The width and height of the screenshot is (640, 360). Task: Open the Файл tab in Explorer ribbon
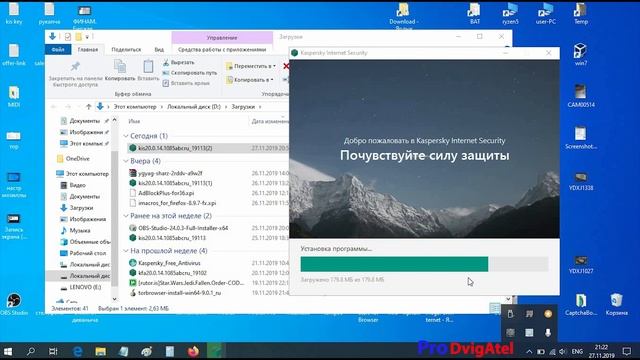tap(58, 49)
